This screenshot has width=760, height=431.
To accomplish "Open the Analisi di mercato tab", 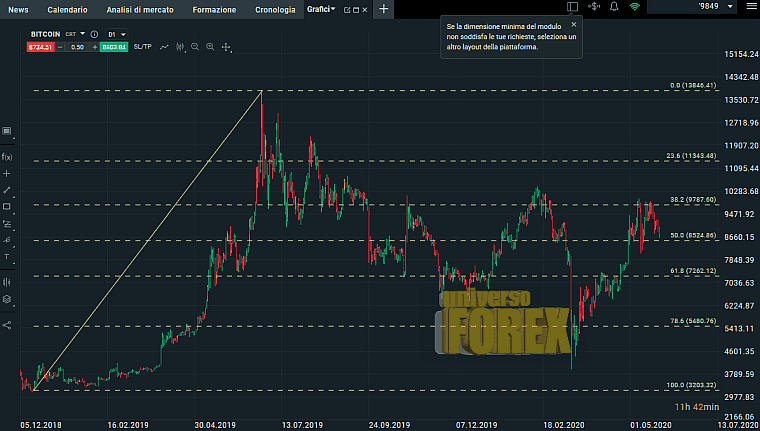I will pos(140,9).
